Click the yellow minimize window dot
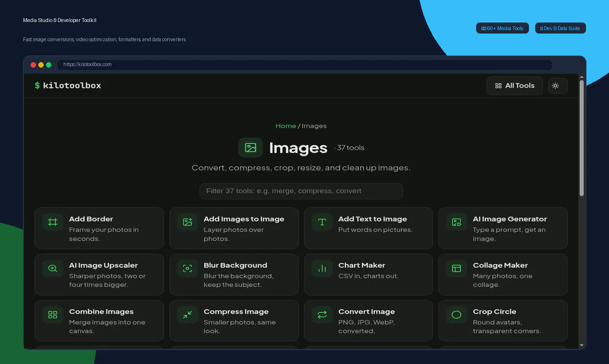 point(41,65)
